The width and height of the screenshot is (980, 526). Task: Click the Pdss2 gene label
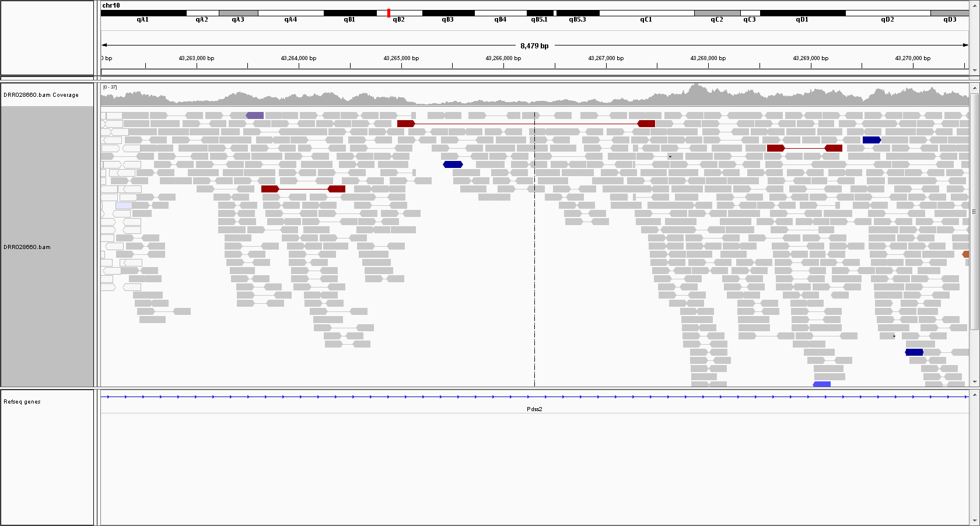pyautogui.click(x=534, y=409)
